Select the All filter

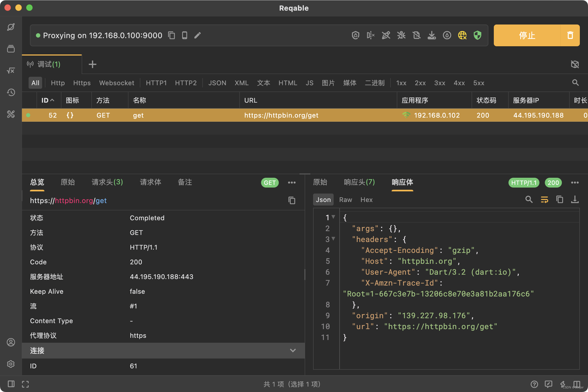[35, 83]
